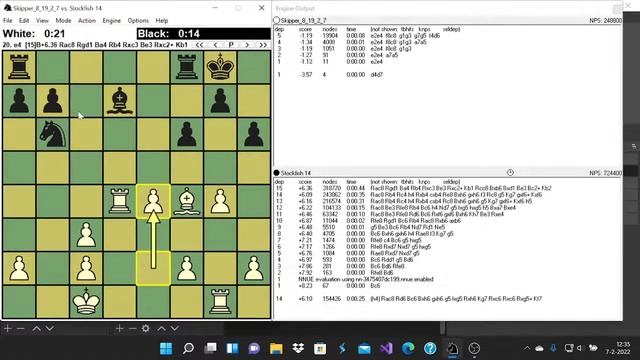Select the black rook on f8

tap(187, 67)
